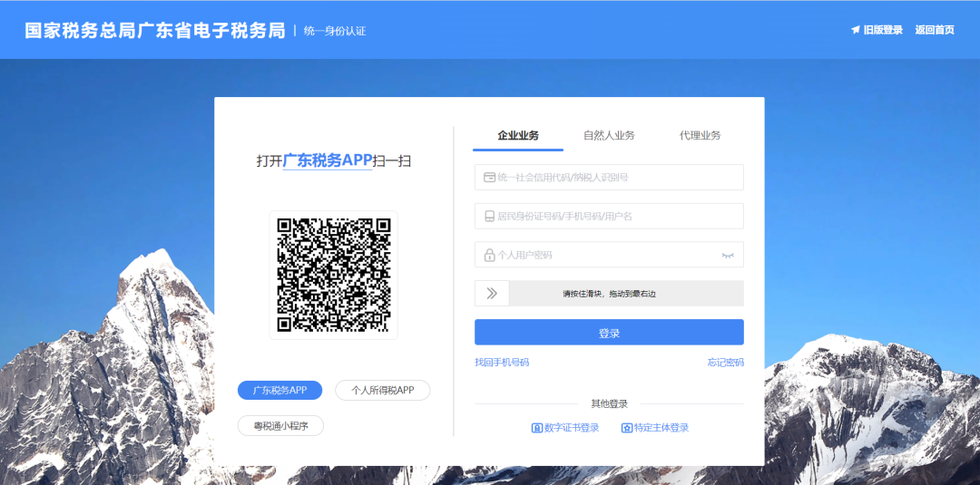980x485 pixels.
Task: Focus the 个人用户密码 field
Action: (610, 255)
